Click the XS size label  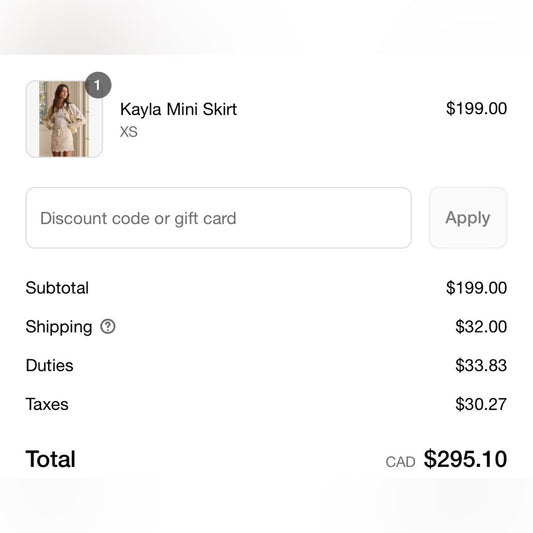[129, 132]
